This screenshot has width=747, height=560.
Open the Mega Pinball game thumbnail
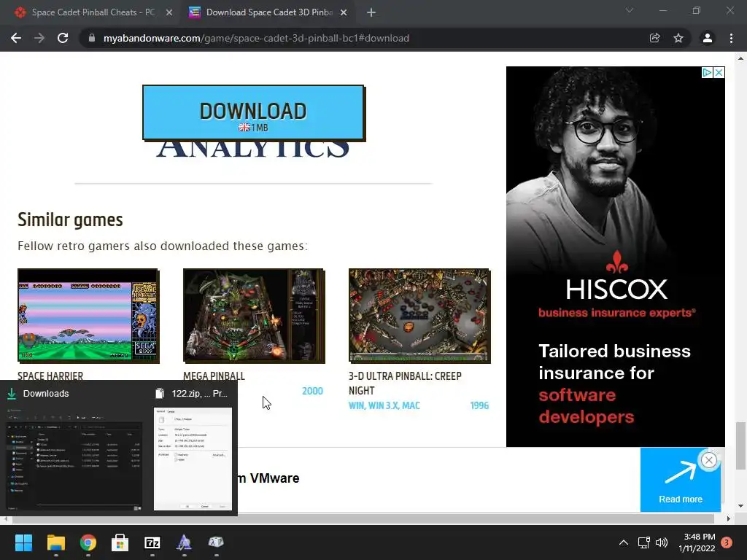254,316
